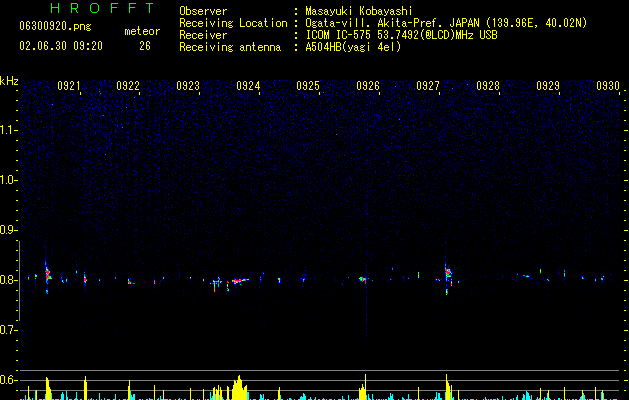
Task: Click the Receiving antenna label
Action: pos(230,47)
